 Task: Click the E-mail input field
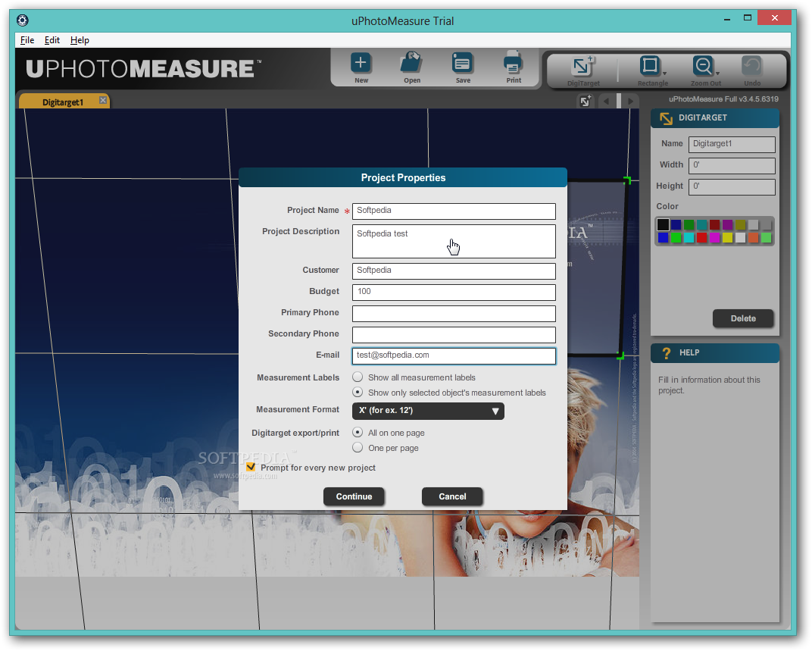click(454, 355)
